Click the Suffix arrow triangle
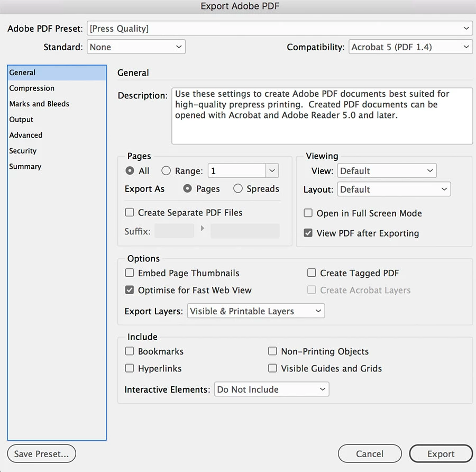 pos(202,229)
